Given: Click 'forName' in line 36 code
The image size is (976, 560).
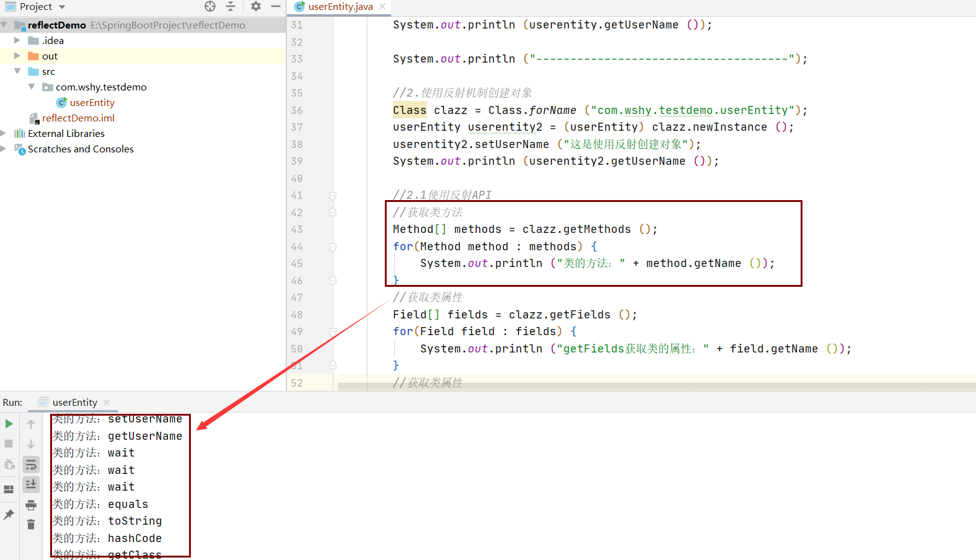Looking at the screenshot, I should 553,110.
